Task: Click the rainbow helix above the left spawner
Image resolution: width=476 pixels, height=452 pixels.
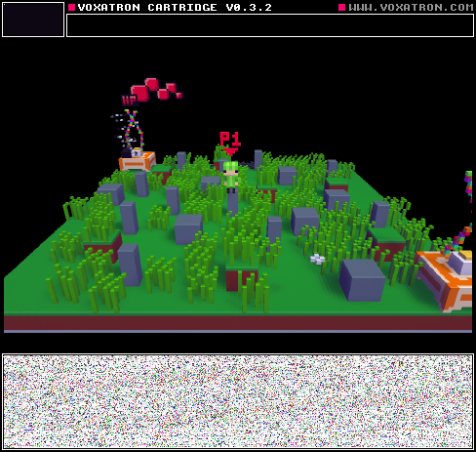Action: tap(134, 131)
